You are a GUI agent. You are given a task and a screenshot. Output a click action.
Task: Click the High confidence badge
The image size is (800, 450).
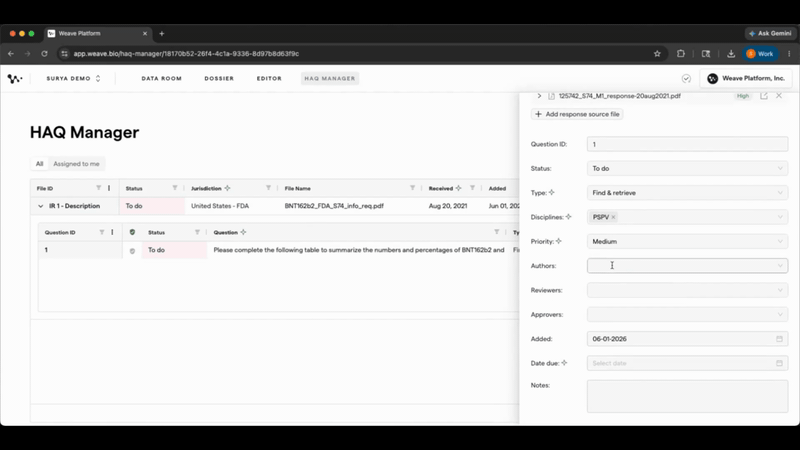click(743, 96)
